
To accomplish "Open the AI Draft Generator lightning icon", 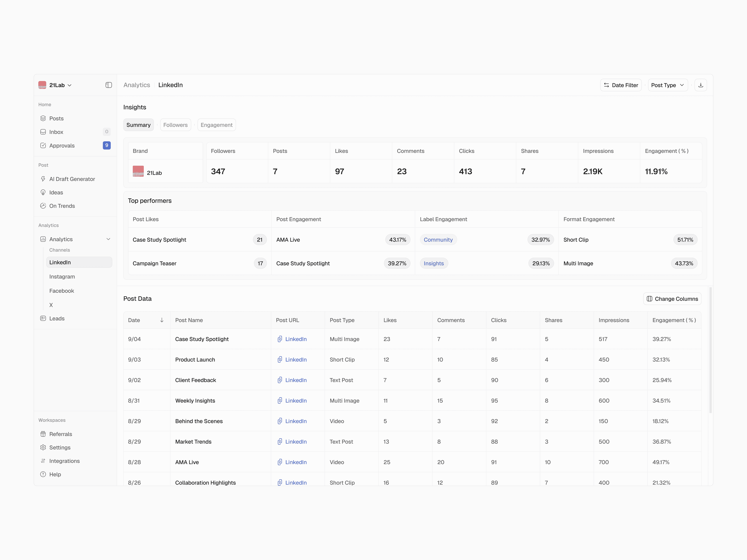I will click(43, 179).
